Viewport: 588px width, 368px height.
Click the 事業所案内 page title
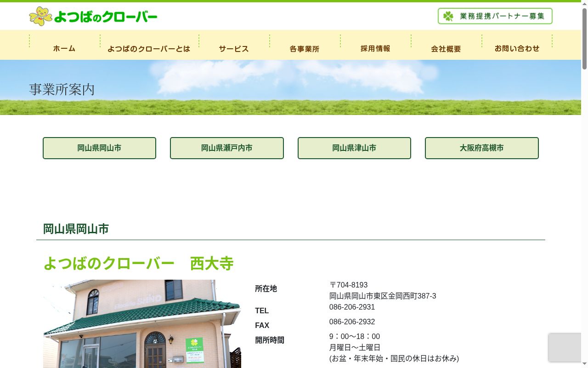62,89
